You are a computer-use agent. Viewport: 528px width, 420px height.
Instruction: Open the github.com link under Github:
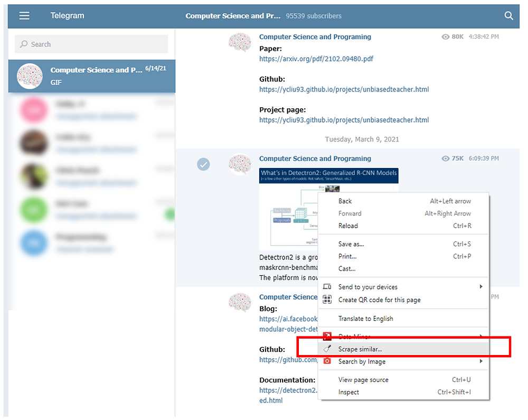click(x=289, y=360)
